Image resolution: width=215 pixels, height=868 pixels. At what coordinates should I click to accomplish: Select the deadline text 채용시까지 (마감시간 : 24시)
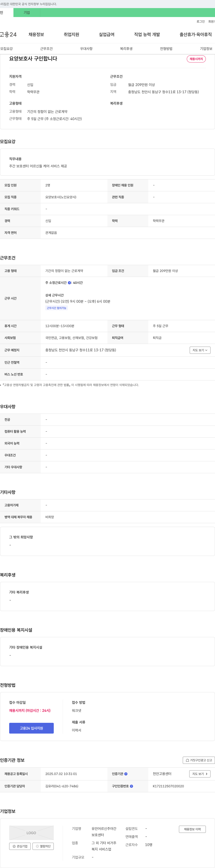pos(30,710)
